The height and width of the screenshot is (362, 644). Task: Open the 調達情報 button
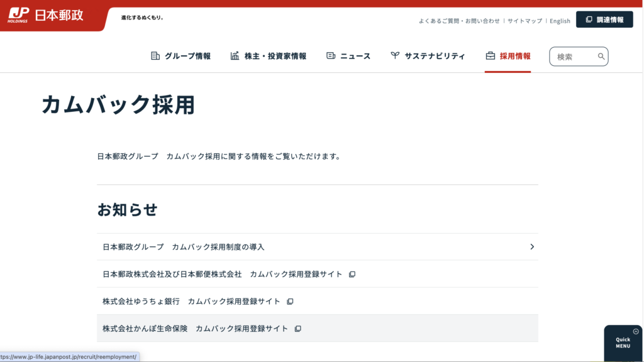604,19
